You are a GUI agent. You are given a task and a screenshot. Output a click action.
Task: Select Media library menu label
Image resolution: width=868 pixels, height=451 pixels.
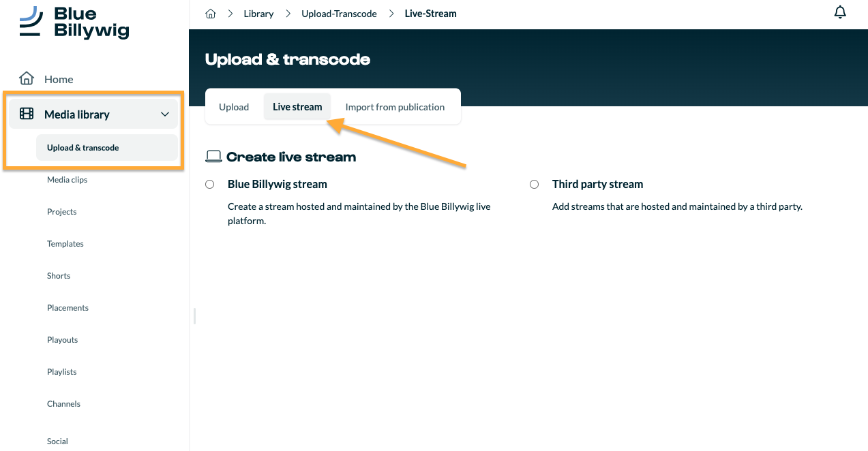point(77,114)
